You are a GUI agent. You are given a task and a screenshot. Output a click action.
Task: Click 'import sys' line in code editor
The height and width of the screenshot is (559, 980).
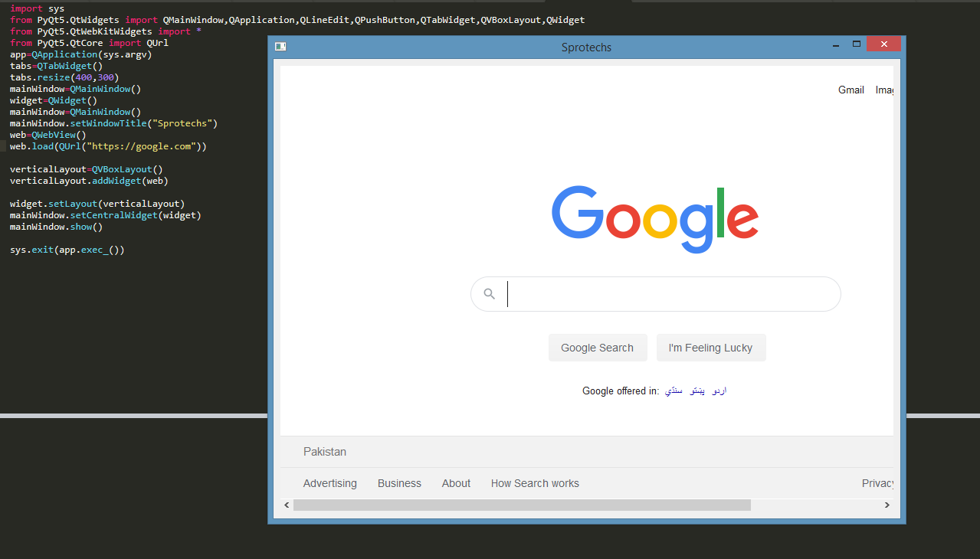38,8
